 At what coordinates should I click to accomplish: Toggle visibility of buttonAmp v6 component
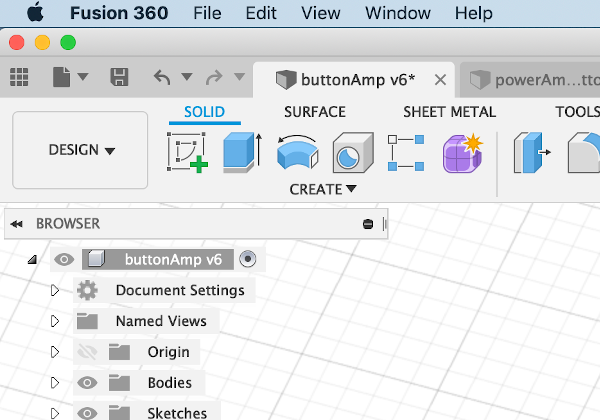click(x=65, y=260)
